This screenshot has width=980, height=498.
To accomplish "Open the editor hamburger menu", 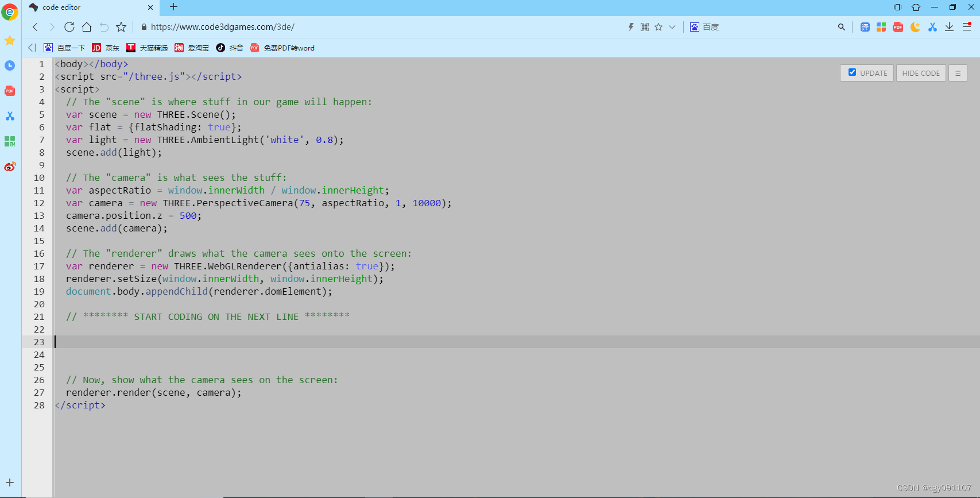I will point(958,73).
